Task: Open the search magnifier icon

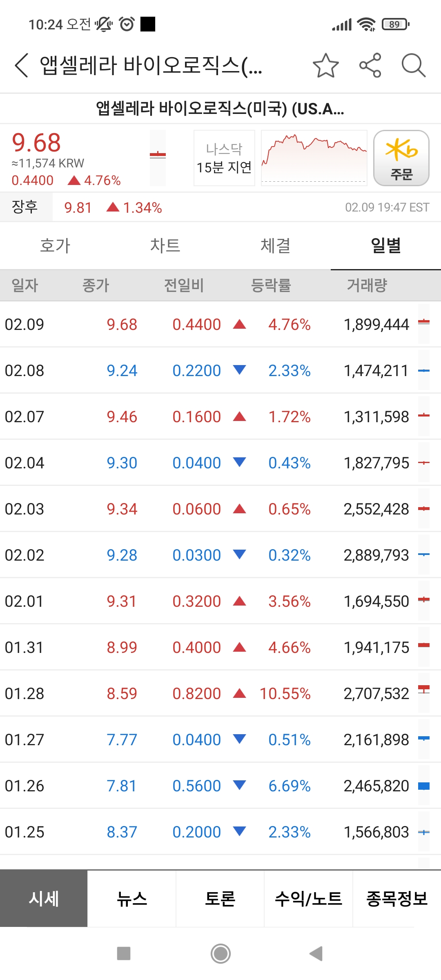Action: 414,65
